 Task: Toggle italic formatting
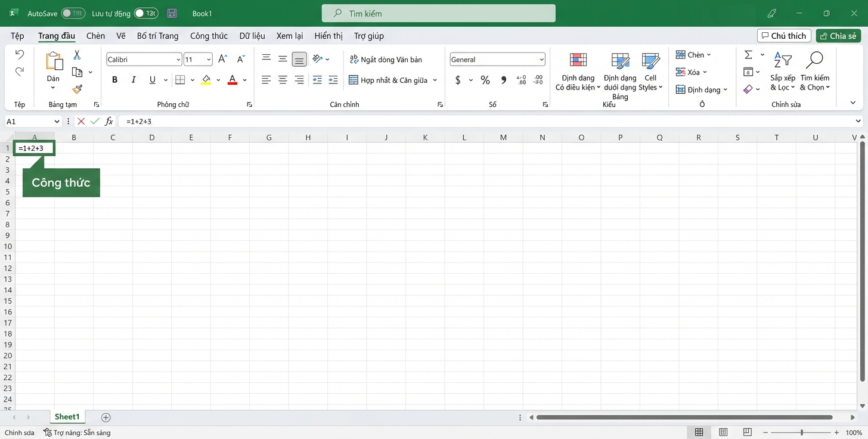[x=134, y=80]
